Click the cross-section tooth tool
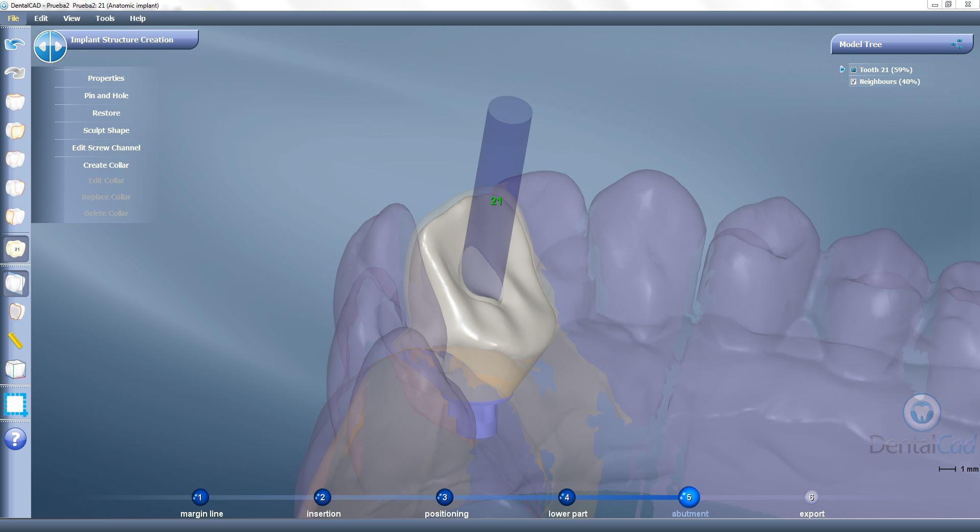This screenshot has width=980, height=532. point(15,283)
